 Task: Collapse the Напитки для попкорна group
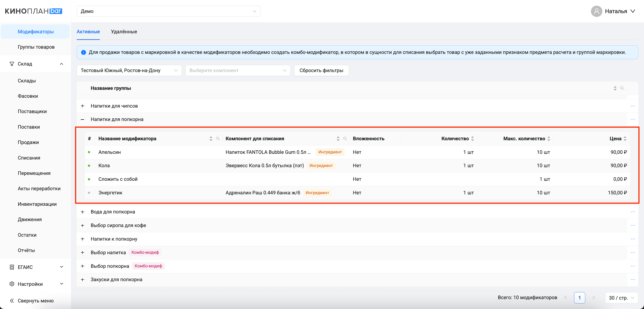tap(82, 119)
